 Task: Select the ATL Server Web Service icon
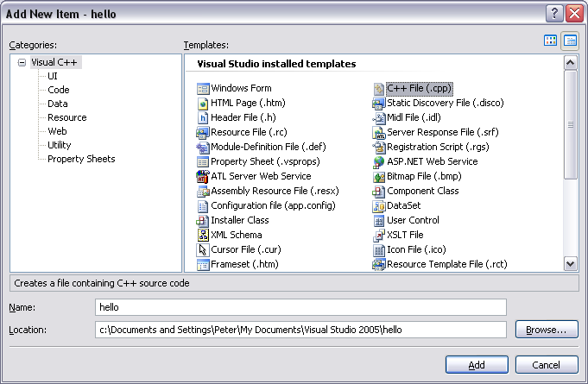click(x=204, y=176)
